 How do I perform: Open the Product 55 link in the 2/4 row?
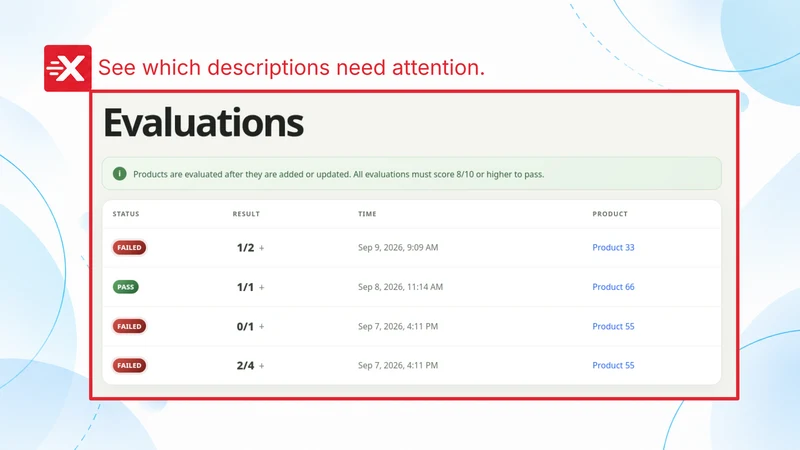(x=613, y=365)
